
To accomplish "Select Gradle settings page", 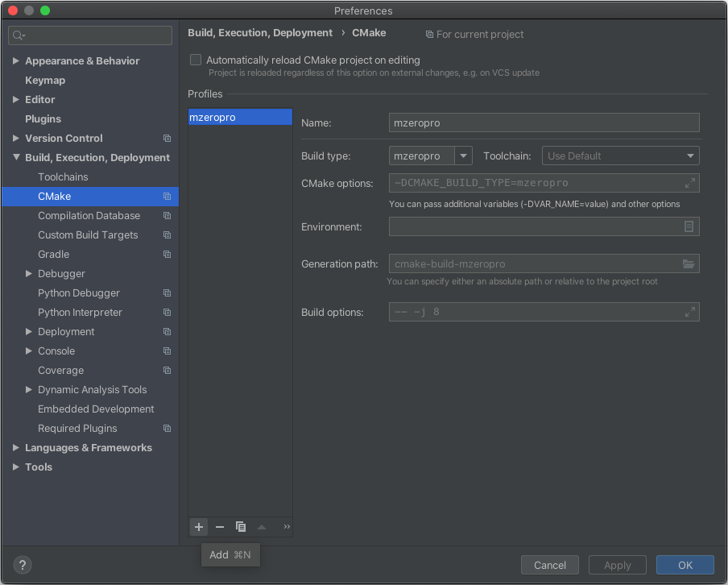I will click(x=53, y=254).
